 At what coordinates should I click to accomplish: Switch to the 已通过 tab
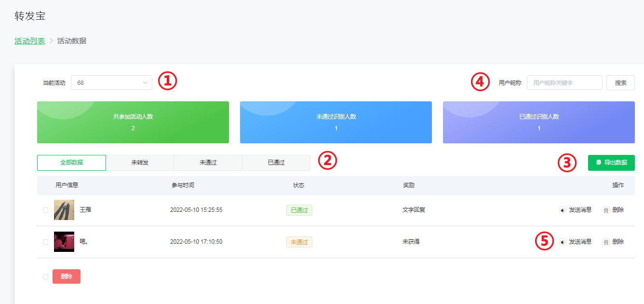pos(276,163)
